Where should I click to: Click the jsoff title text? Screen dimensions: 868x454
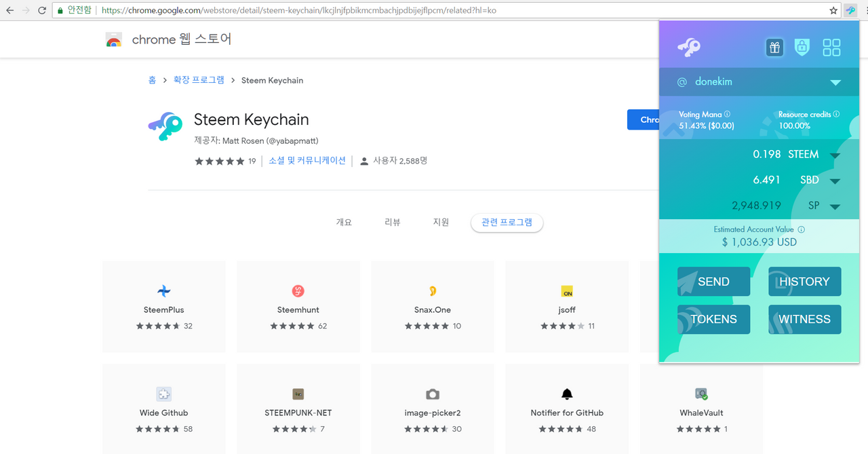[x=567, y=310]
